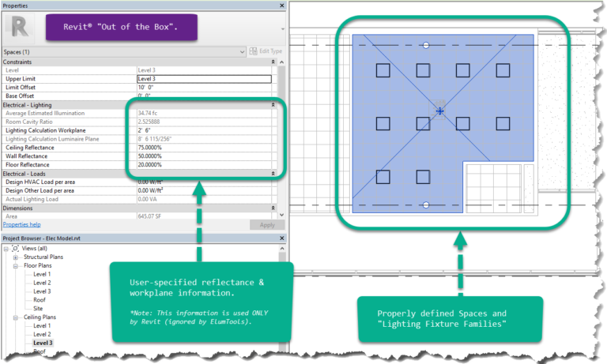Select fourth lighting fixture in middle row

(x=503, y=124)
